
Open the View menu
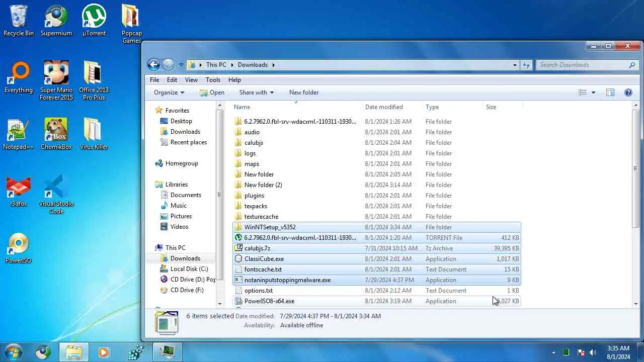click(191, 80)
